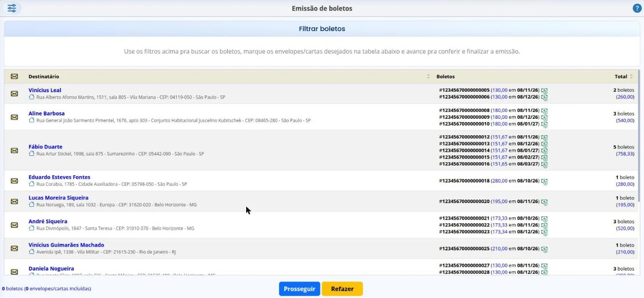Click house icon beside Vinícius Guimarães Machado's address
Image resolution: width=644 pixels, height=298 pixels.
pos(32,252)
